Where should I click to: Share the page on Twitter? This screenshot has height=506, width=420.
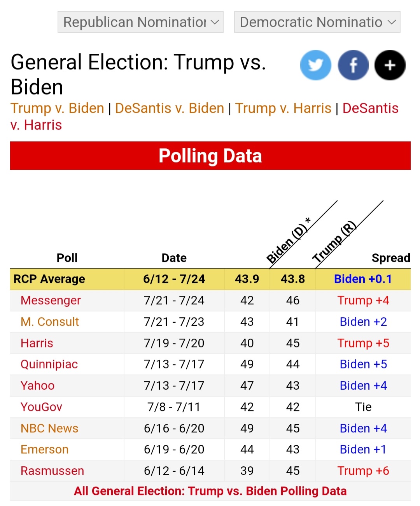(315, 65)
